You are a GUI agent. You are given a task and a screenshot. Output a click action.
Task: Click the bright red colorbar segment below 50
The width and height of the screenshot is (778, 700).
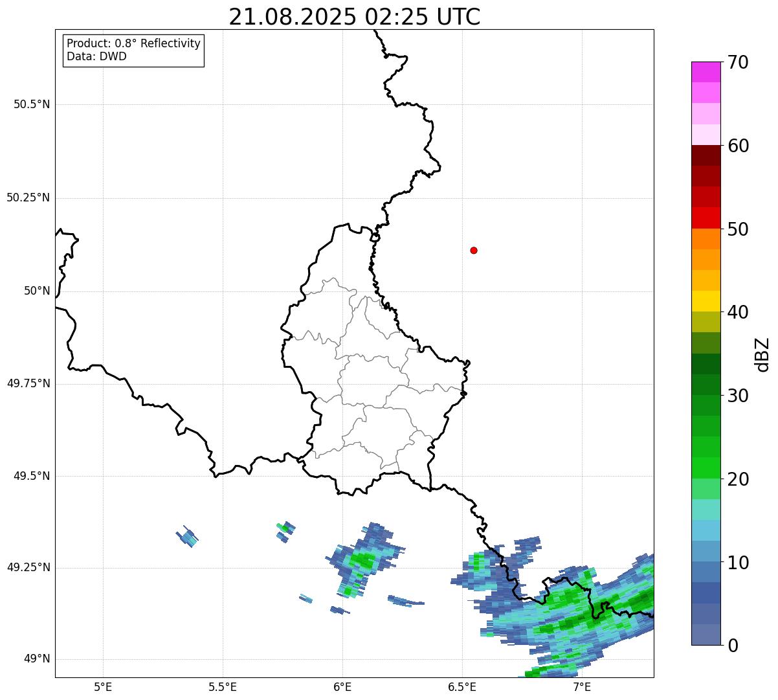[x=706, y=218]
